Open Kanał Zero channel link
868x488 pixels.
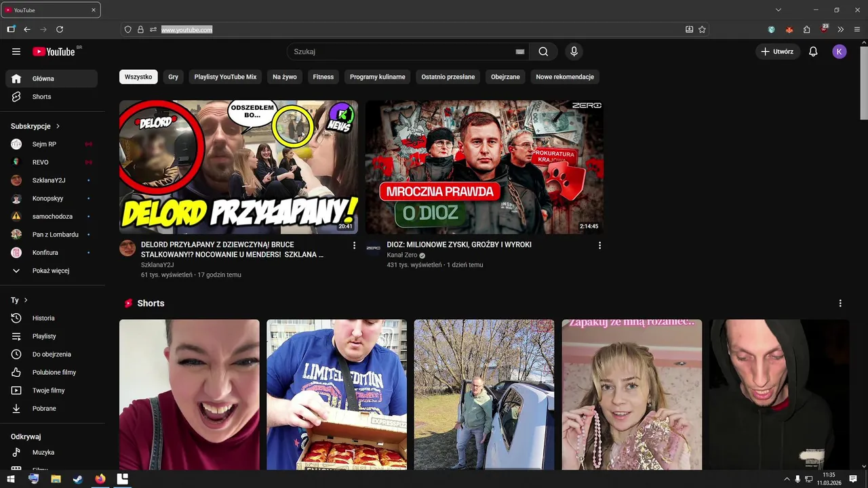402,256
